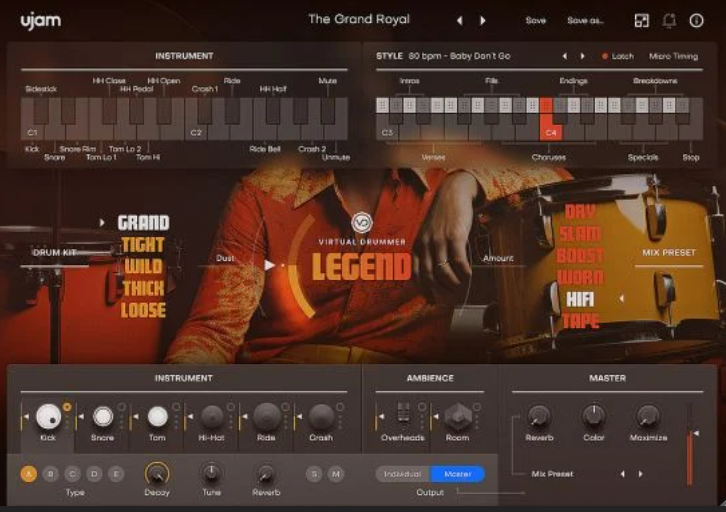Open The Grand Royal preset name
This screenshot has height=512, width=726.
click(359, 19)
